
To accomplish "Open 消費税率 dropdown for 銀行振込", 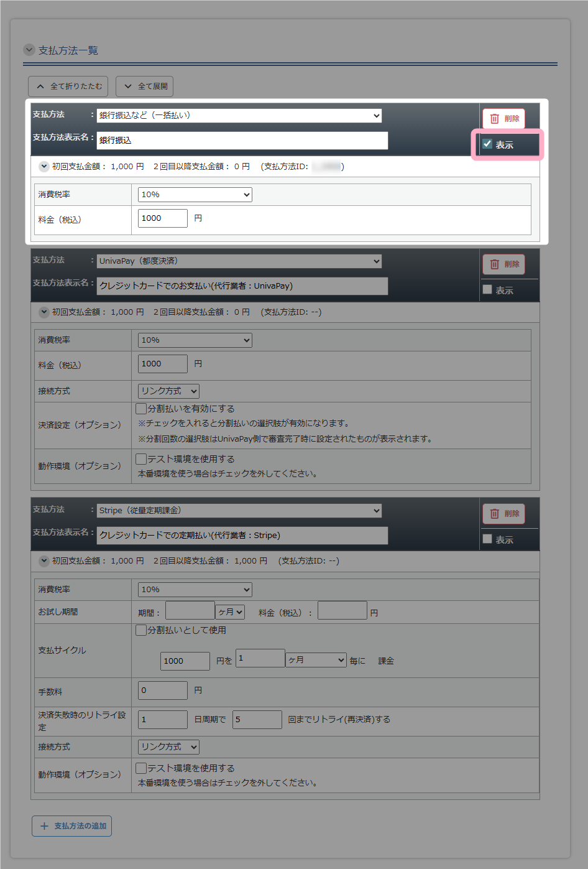I will (195, 195).
